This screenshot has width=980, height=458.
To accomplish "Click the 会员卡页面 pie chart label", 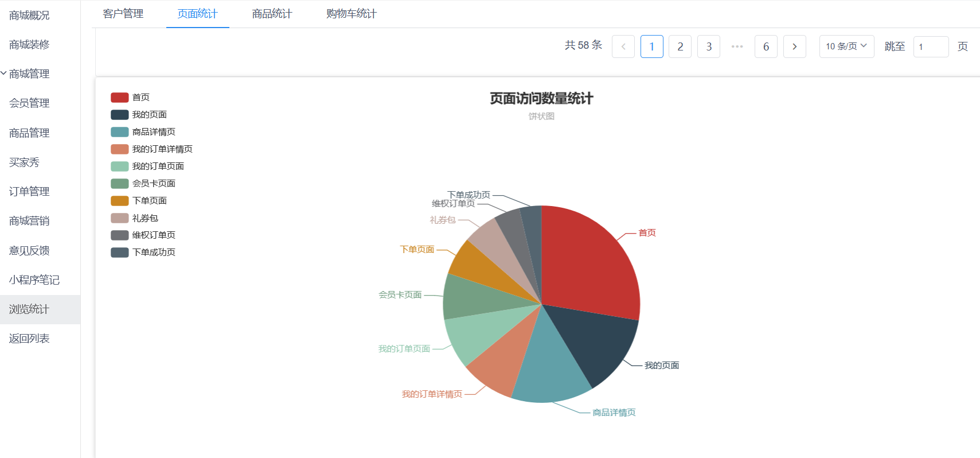I will [x=400, y=295].
